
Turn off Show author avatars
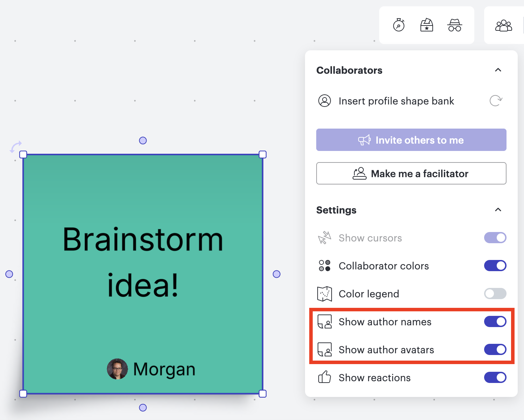point(495,349)
